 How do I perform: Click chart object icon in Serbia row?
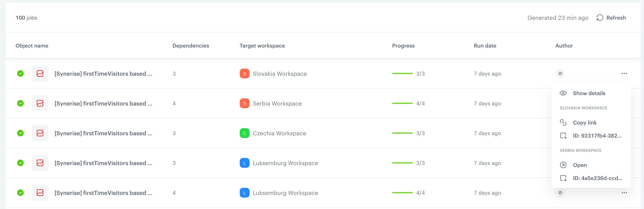click(x=40, y=103)
